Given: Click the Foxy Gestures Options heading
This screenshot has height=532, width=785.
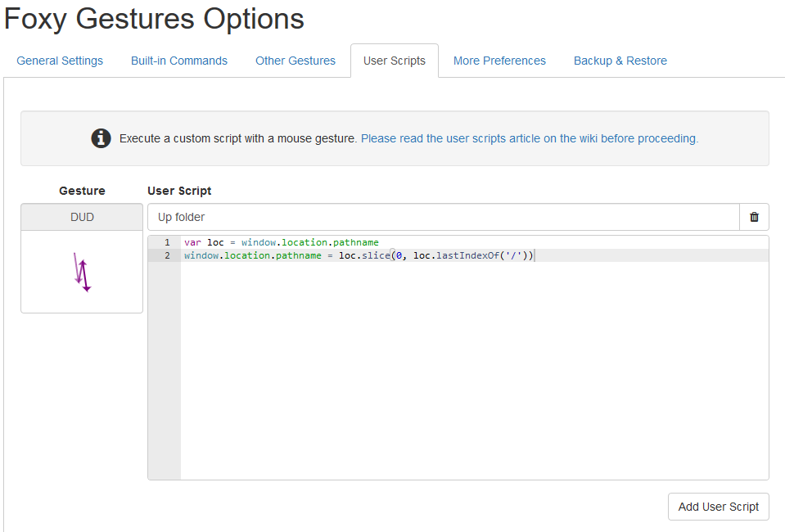Looking at the screenshot, I should [154, 20].
